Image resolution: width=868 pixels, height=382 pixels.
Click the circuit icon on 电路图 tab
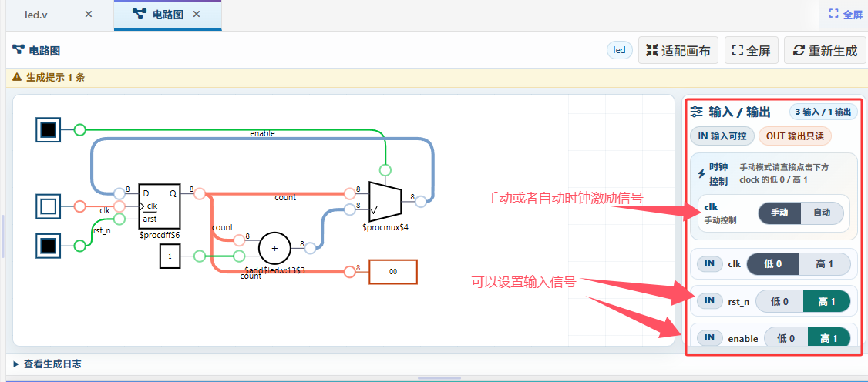pos(140,15)
